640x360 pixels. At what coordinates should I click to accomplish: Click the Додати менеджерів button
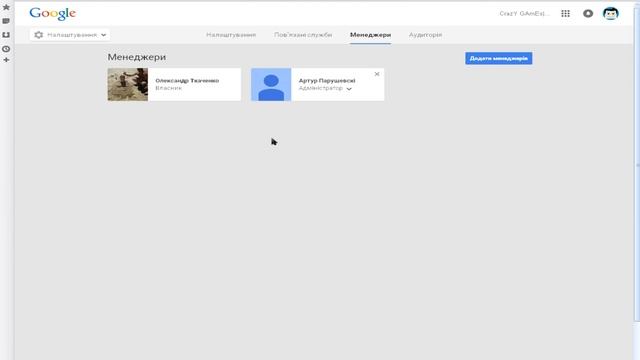pyautogui.click(x=498, y=58)
